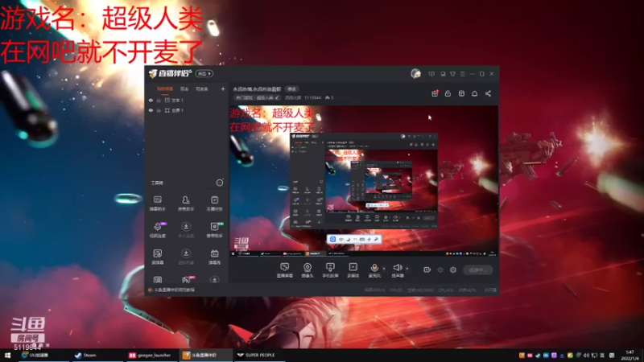Hide the 文本 1 source layer
Viewport: 644px width, 362px height.
(x=151, y=100)
